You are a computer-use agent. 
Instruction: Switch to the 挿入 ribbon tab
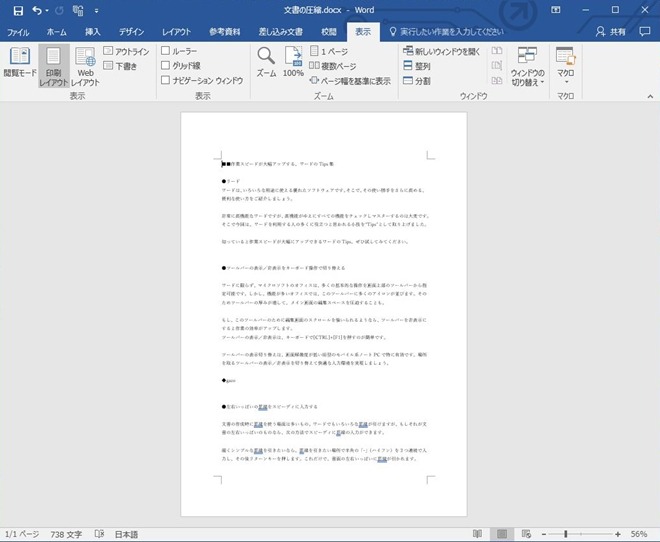[93, 32]
